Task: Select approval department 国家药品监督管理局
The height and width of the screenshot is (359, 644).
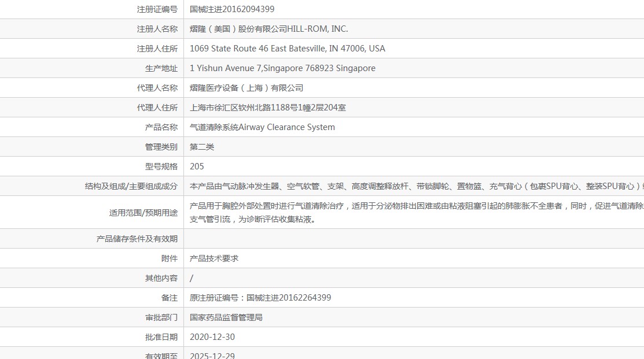Action: point(226,317)
